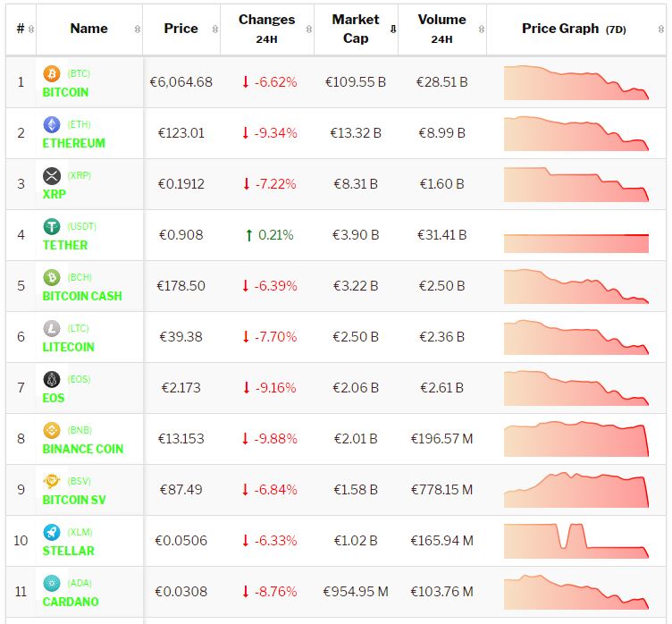The image size is (672, 624).
Task: Click the Litecoin coin logo icon
Action: [x=51, y=328]
